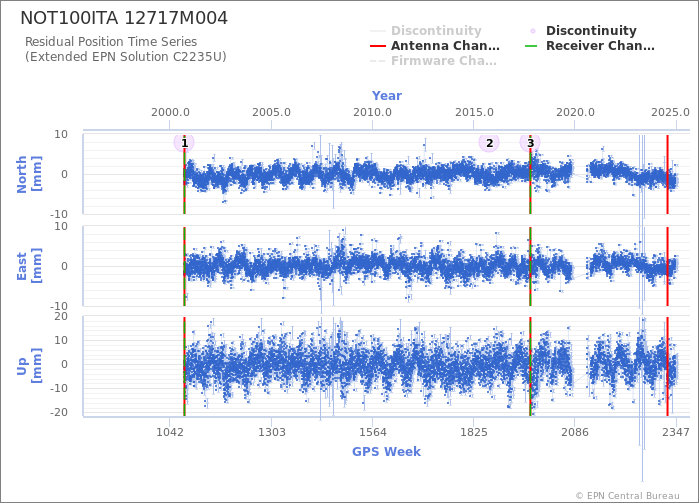The height and width of the screenshot is (504, 700).
Task: Click the chart title NOT100ITA 12717M004
Action: pos(124,18)
